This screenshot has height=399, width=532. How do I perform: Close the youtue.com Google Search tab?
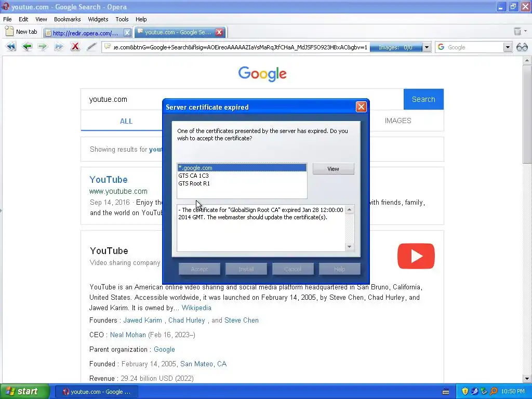click(x=219, y=32)
